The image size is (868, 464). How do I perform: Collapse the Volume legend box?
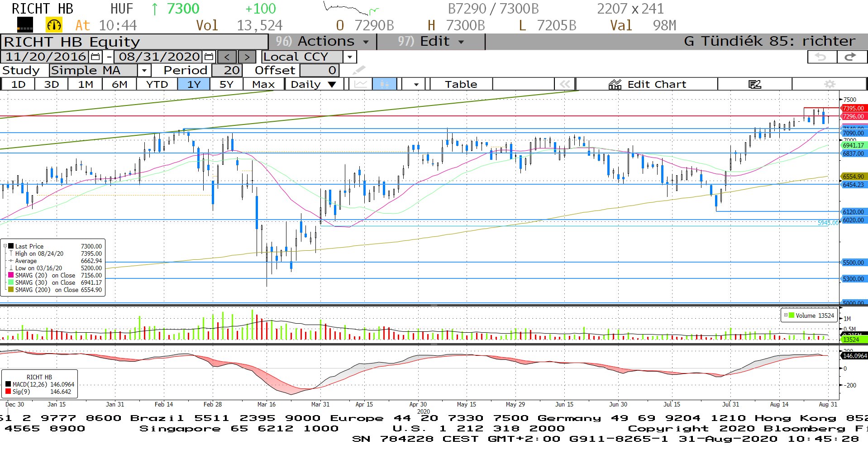786,316
